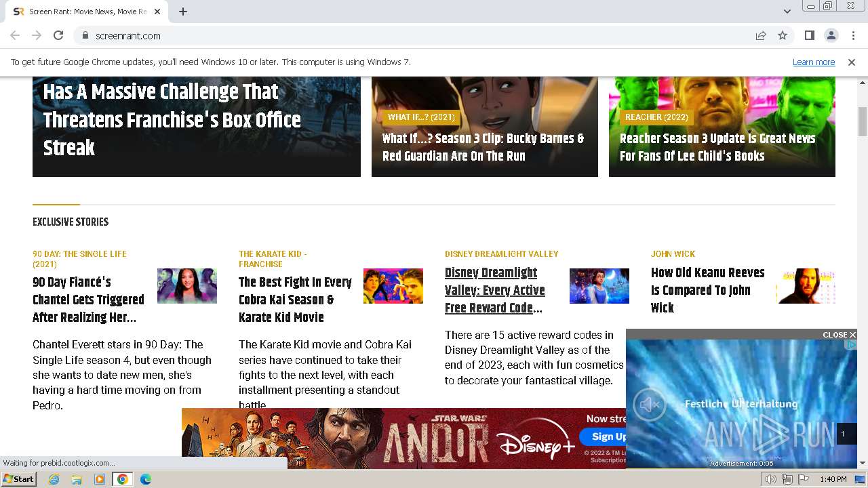
Task: Open a new browser tab
Action: (183, 12)
